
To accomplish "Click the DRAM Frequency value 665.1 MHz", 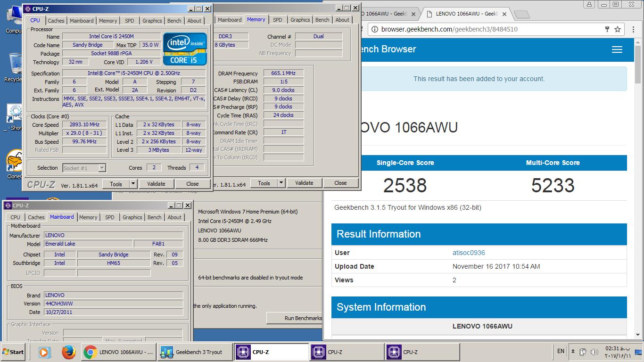I will [x=283, y=73].
